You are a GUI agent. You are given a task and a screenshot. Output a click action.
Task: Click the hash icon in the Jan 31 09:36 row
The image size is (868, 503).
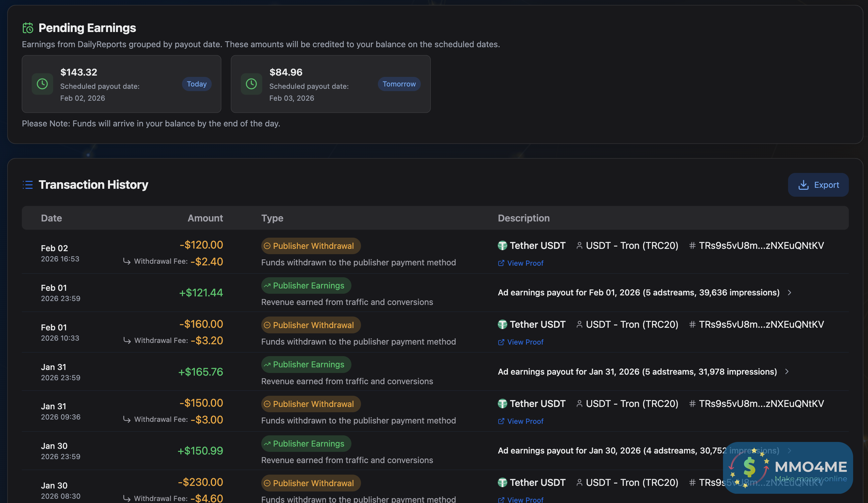click(x=692, y=404)
